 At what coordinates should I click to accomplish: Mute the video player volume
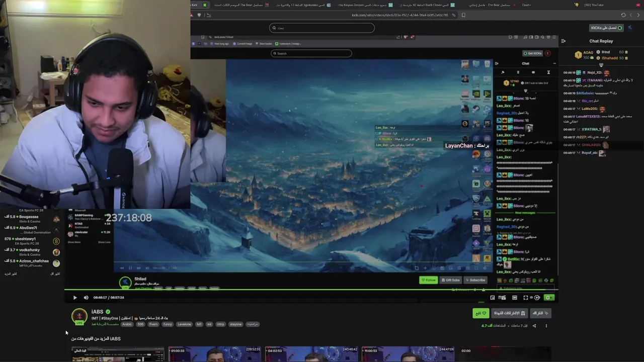[x=86, y=298]
